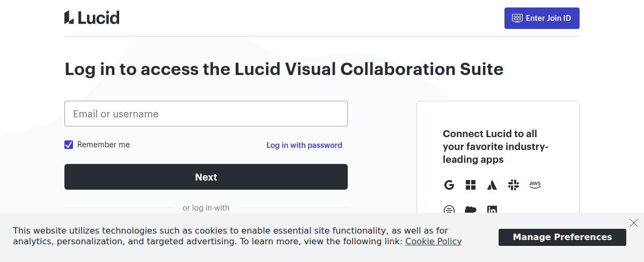This screenshot has height=262, width=644.
Task: Click the LinkedIn app icon
Action: [x=492, y=209]
